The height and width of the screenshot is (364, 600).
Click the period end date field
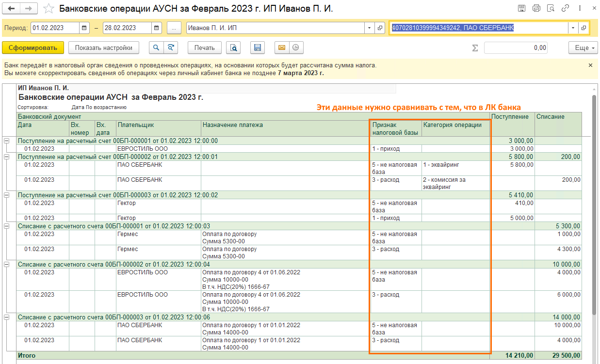point(127,28)
